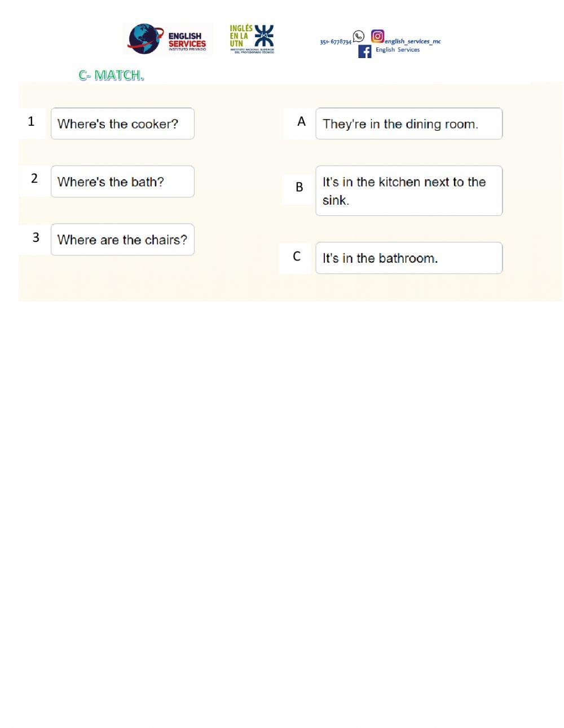Select the 'Where's the cooker?' box
Image resolution: width=564 pixels, height=728 pixels.
click(122, 123)
